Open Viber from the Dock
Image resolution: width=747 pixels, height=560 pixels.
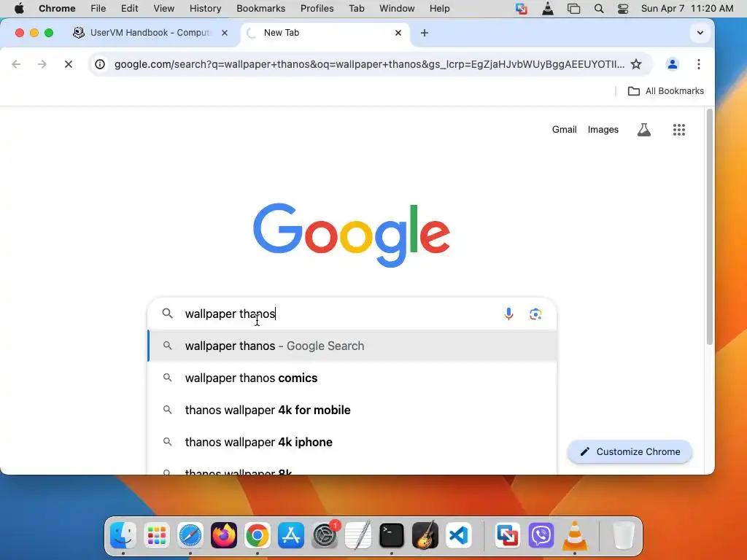pos(541,535)
